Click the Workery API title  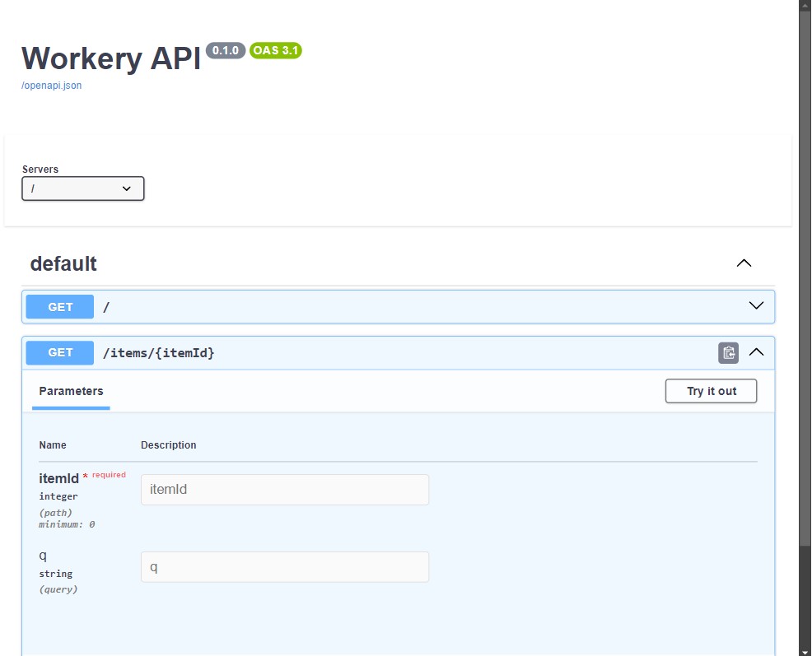click(110, 58)
